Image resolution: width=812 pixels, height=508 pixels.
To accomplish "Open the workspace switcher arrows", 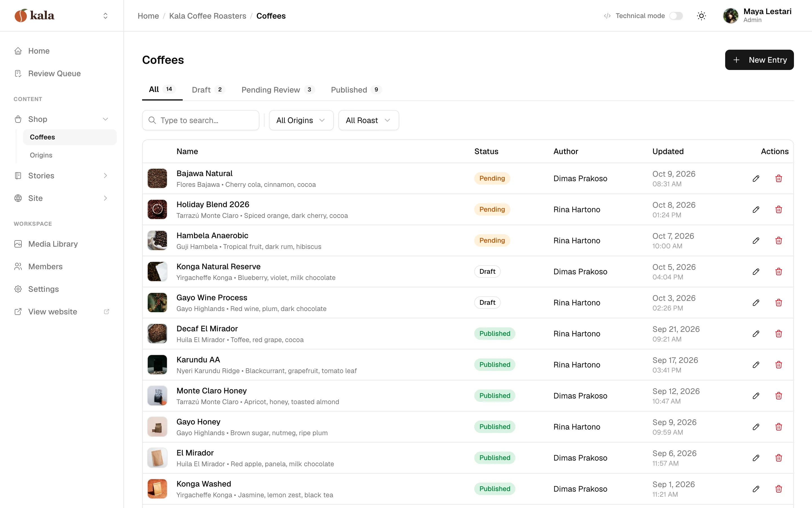I will tap(105, 16).
